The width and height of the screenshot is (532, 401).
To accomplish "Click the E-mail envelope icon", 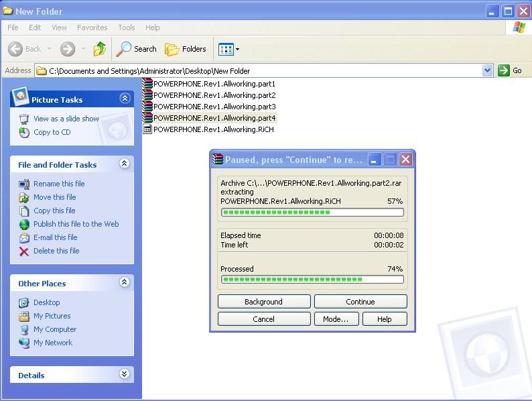I will pos(24,238).
